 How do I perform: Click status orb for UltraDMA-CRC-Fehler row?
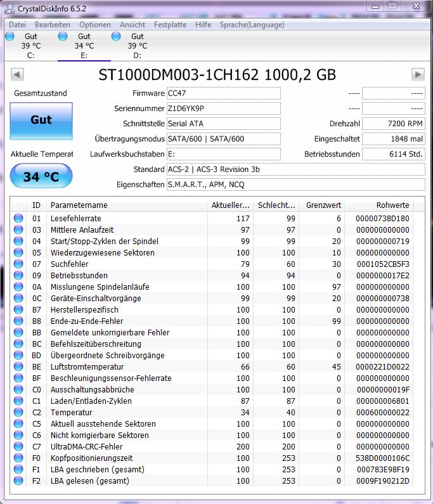(18, 446)
